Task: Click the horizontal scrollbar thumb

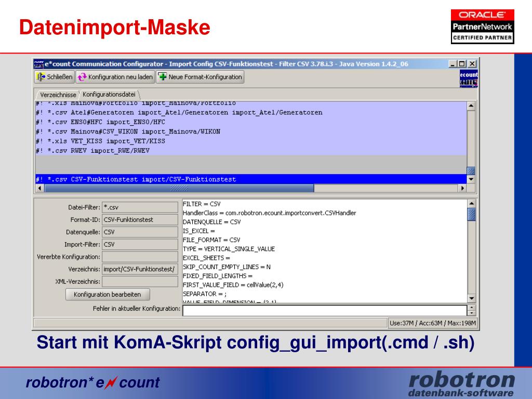Action: (179, 188)
